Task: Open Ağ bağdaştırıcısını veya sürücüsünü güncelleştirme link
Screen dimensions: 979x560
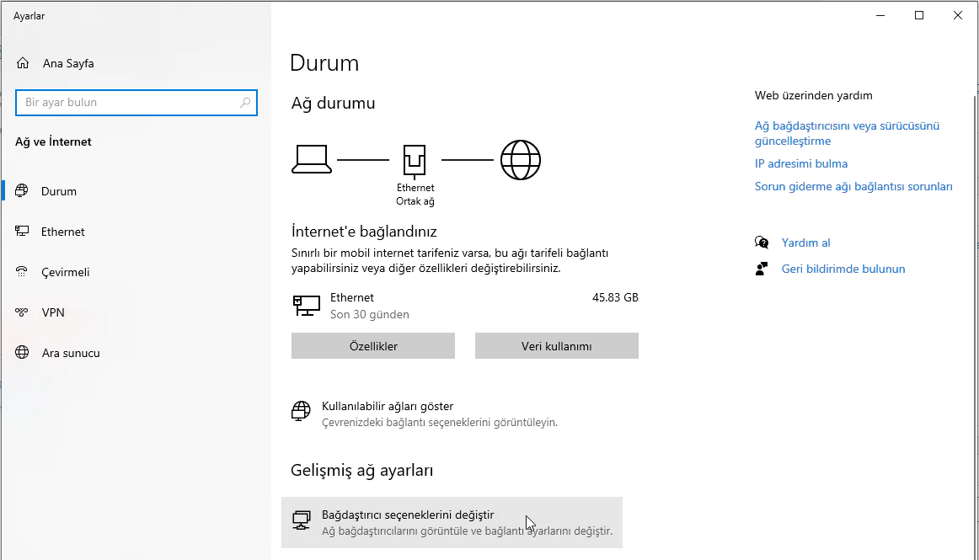Action: (x=847, y=133)
